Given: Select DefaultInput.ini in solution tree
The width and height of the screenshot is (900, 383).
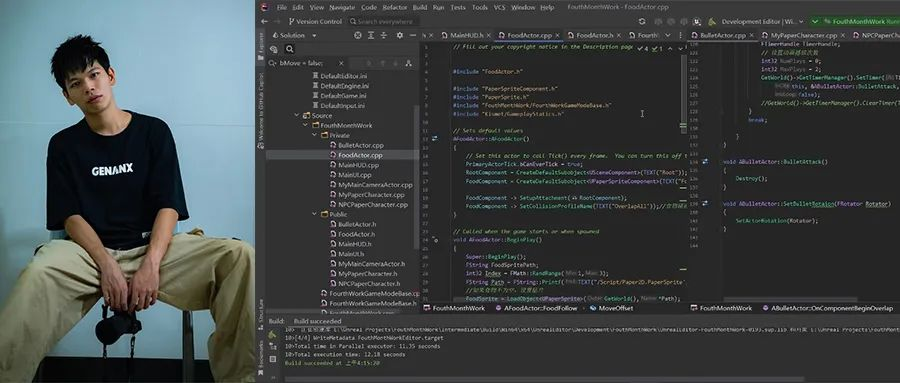Looking at the screenshot, I should [x=340, y=106].
